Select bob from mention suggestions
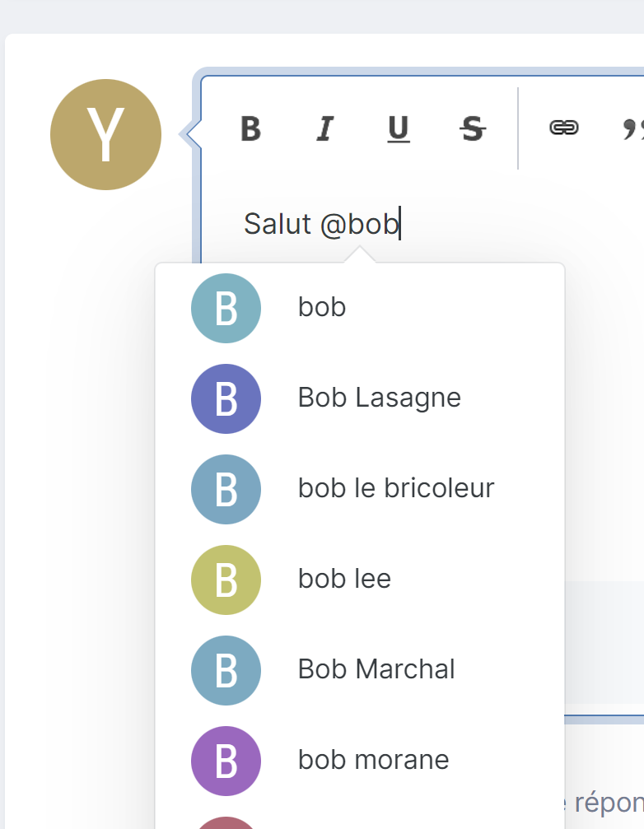Screen dimensions: 644x829 coord(360,308)
